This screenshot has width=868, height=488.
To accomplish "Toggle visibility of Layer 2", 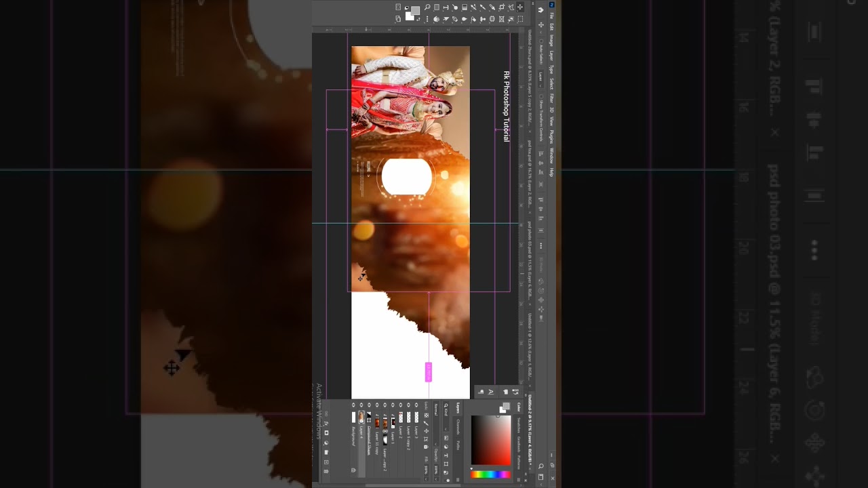I will tap(400, 405).
